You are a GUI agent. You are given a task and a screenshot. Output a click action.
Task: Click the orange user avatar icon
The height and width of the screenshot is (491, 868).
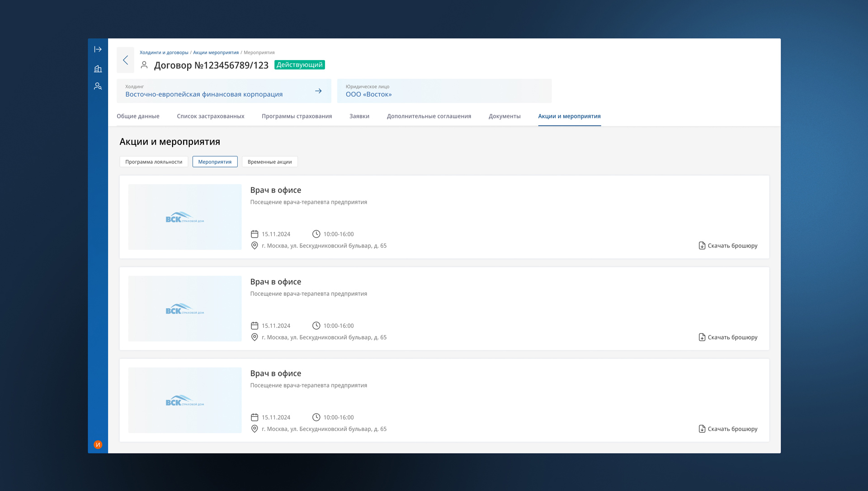point(98,444)
